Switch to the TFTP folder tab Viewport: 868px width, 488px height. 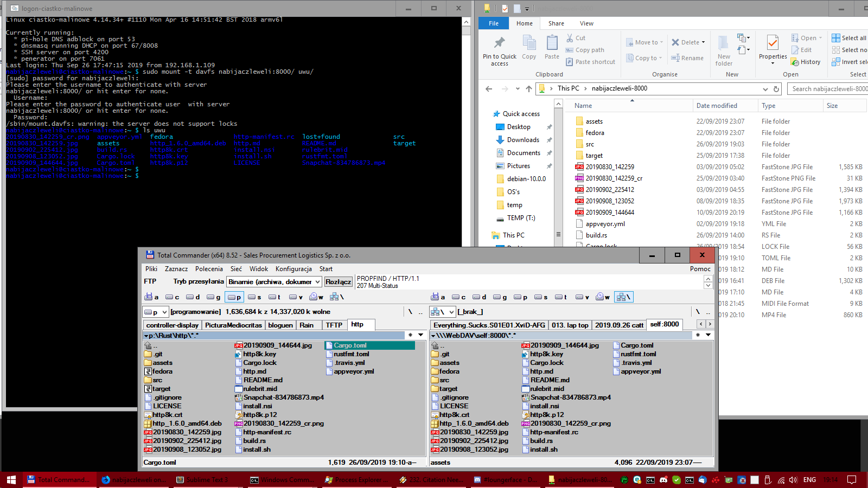click(334, 325)
